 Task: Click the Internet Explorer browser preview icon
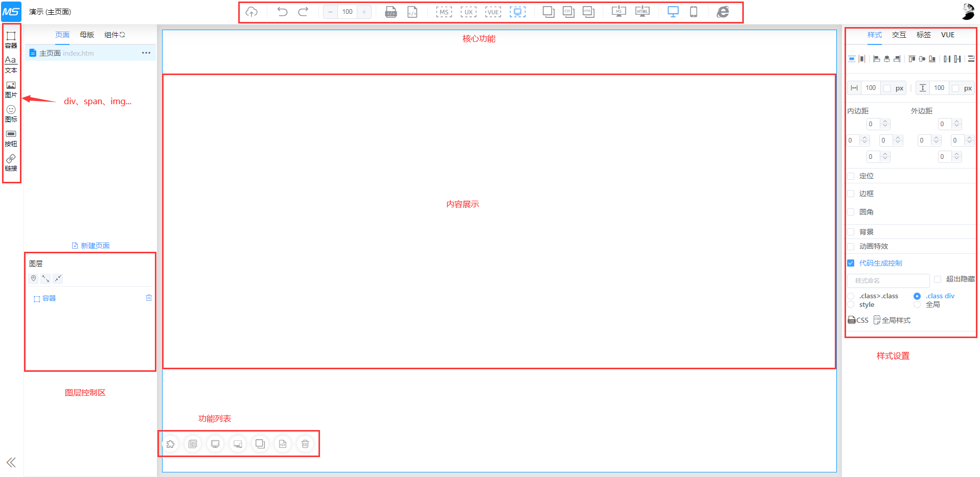tap(722, 12)
